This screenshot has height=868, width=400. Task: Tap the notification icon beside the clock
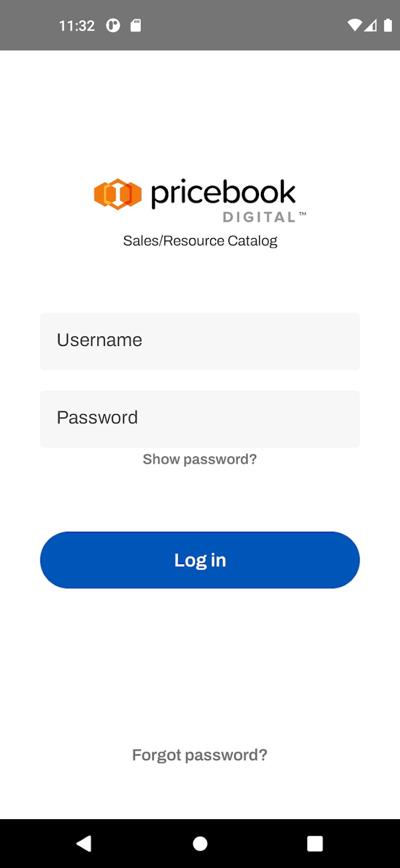(114, 25)
